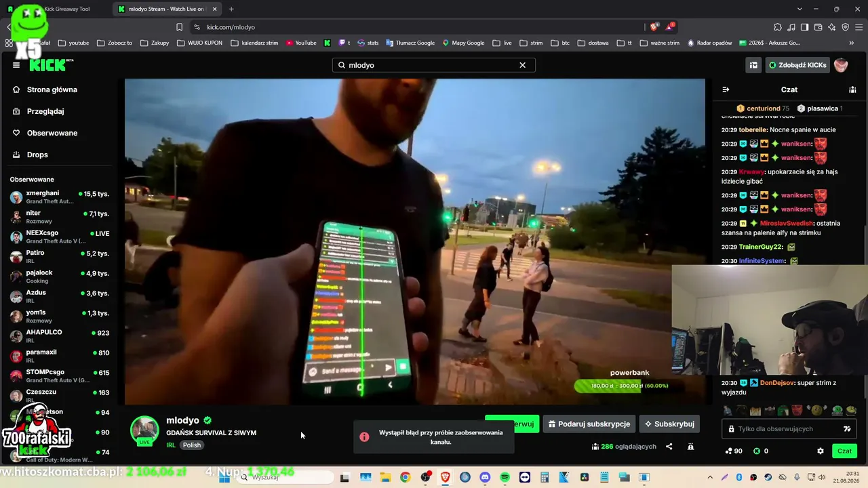Open Obserwowane in the sidebar

[52, 133]
